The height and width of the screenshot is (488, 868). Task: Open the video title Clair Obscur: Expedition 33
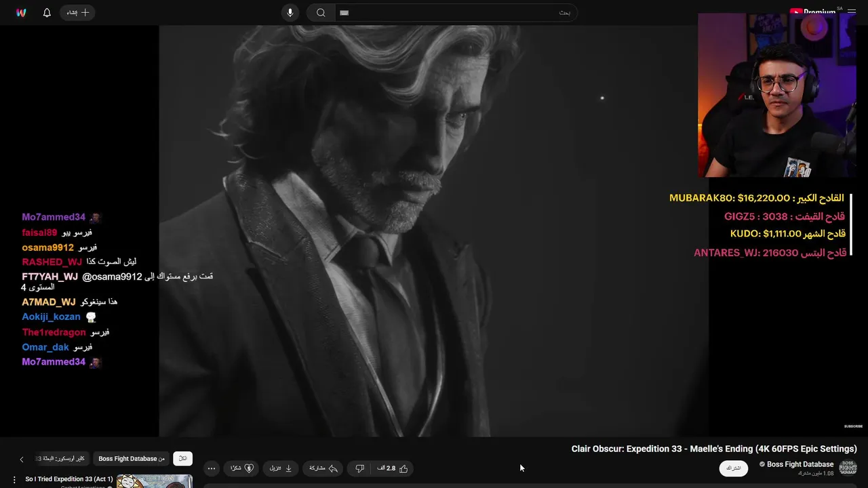714,449
